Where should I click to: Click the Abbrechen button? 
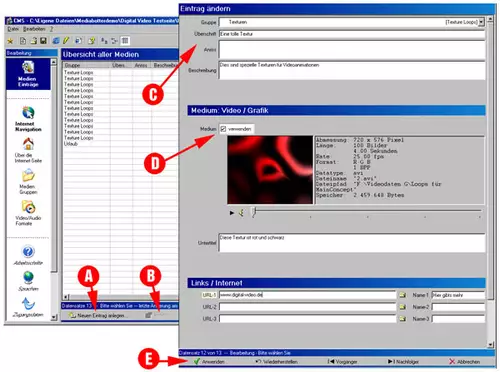point(464,361)
